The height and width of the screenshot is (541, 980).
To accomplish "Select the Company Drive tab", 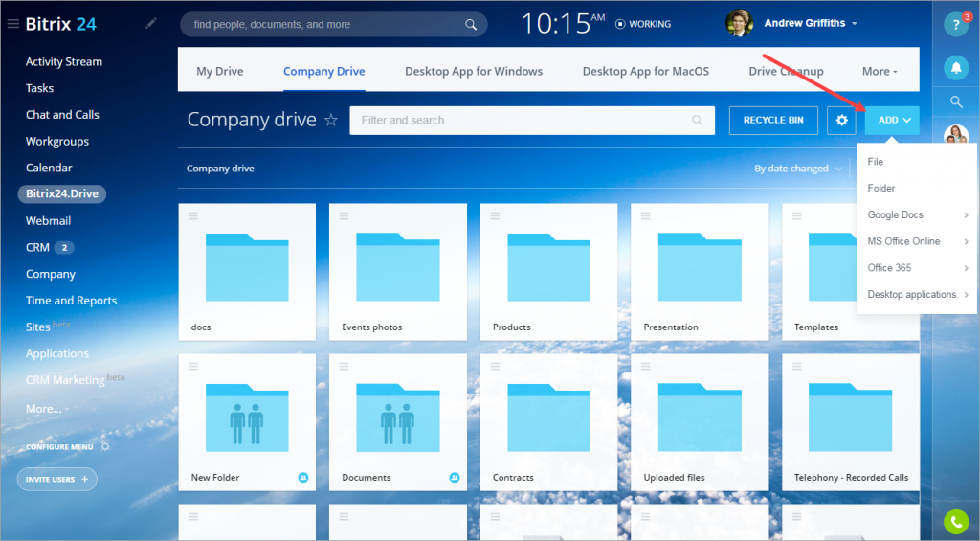I will (x=323, y=71).
